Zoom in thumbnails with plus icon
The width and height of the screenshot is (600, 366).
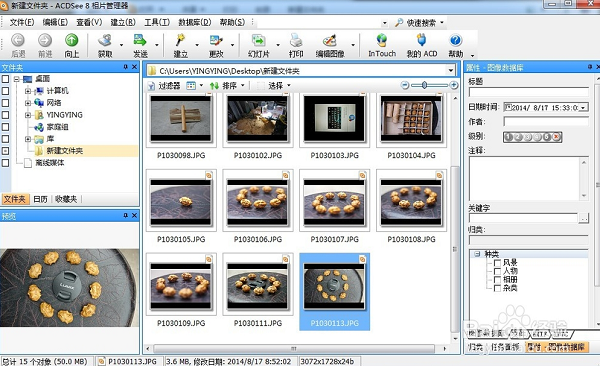pos(454,85)
